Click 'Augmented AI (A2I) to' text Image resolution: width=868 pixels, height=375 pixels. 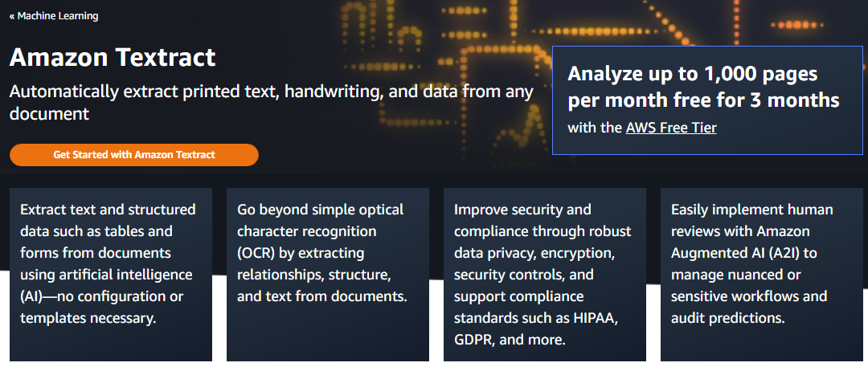pos(743,253)
